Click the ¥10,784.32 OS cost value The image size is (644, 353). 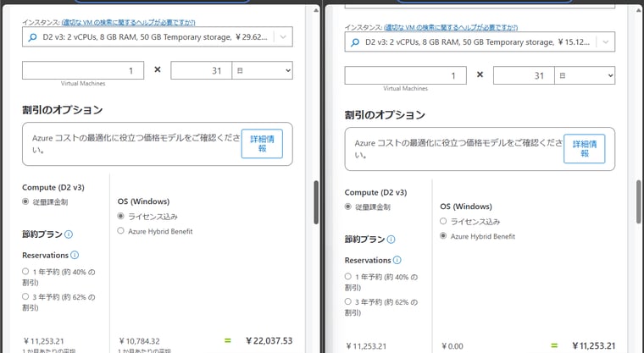139,341
